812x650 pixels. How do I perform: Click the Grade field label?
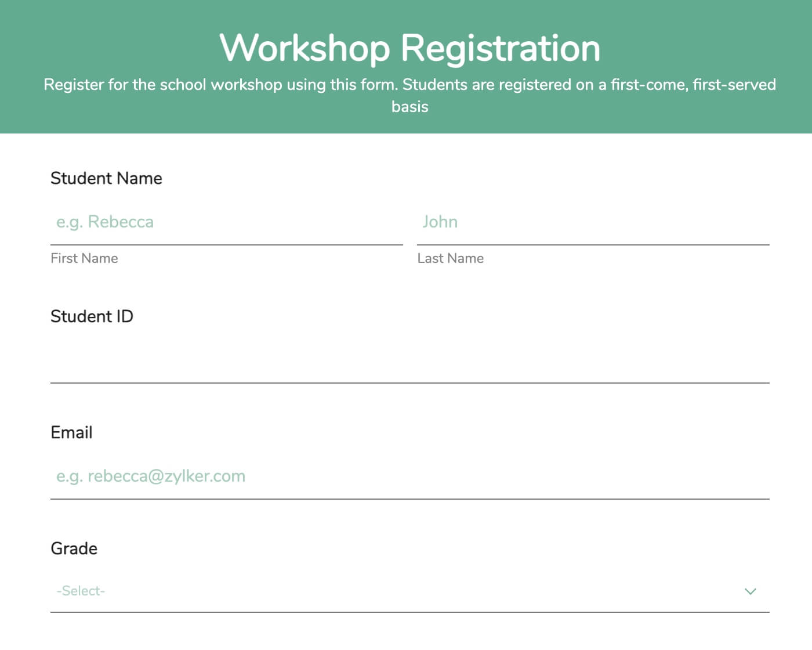[x=74, y=548]
